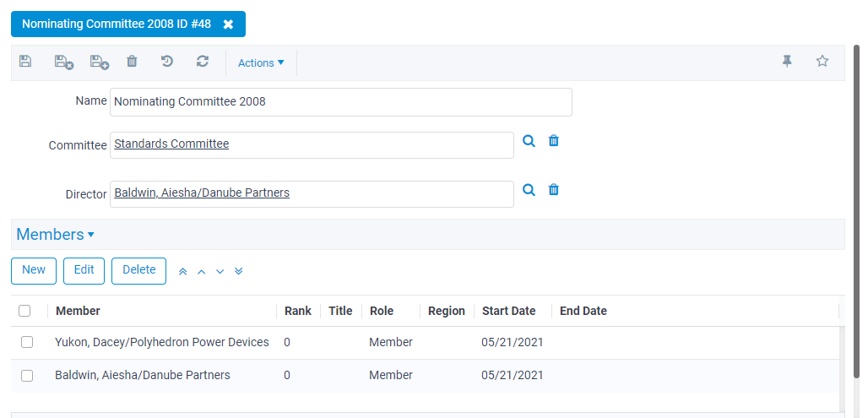The height and width of the screenshot is (418, 868).
Task: Open the Standards Committee link
Action: coord(171,144)
